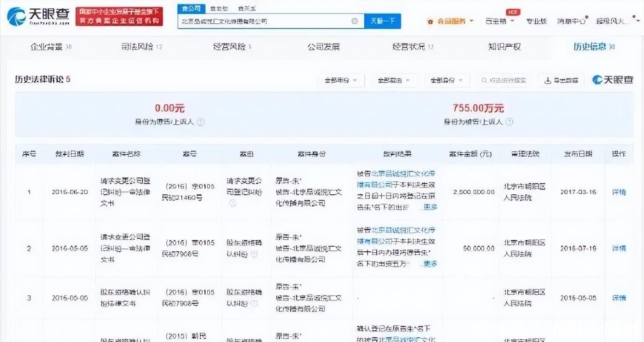This screenshot has height=342, width=644.
Task: Click the 导出数据 download button
Action: (561, 80)
